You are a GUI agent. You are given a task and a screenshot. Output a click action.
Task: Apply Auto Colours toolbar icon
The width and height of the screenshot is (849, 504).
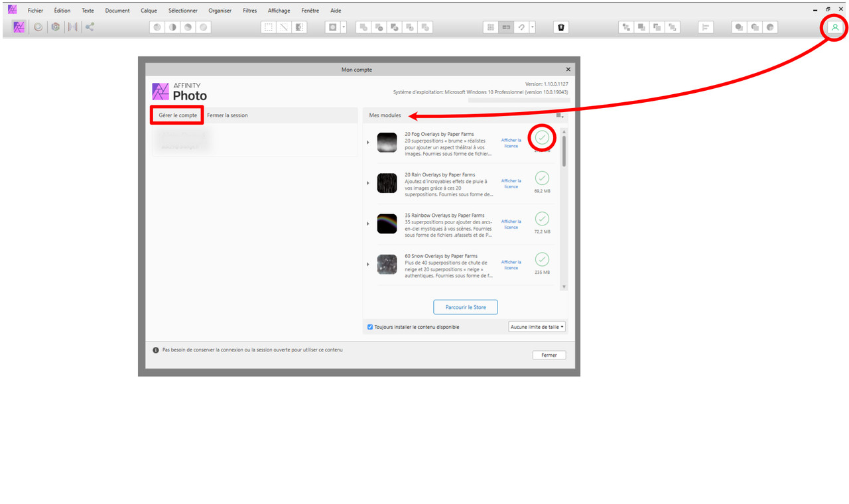[188, 27]
